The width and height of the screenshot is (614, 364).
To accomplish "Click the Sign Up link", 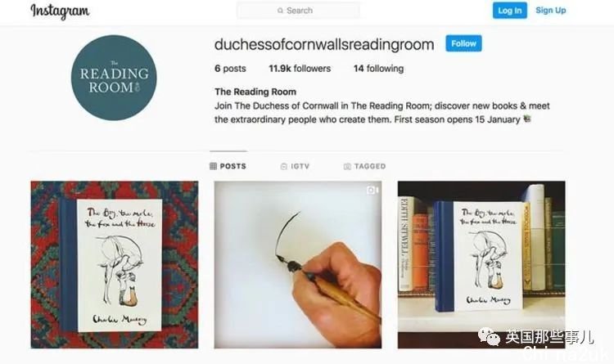I will [x=551, y=11].
